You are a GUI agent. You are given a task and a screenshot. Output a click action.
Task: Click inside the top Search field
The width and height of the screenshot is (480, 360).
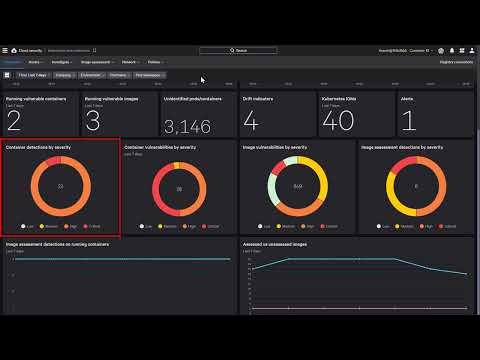point(238,50)
